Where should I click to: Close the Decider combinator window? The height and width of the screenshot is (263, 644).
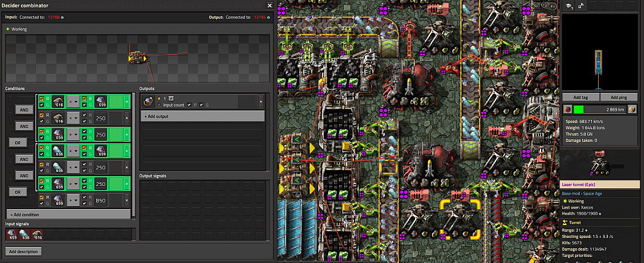(269, 6)
